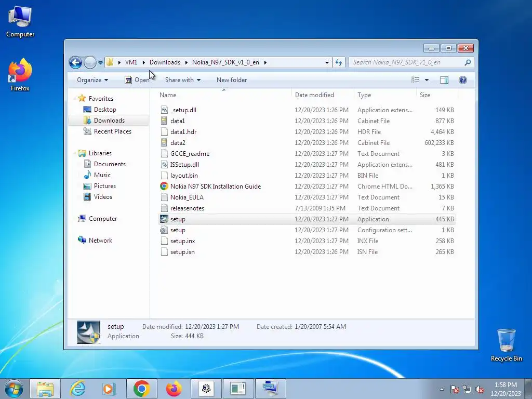Sort by the Type column header
532x399 pixels.
(x=364, y=95)
